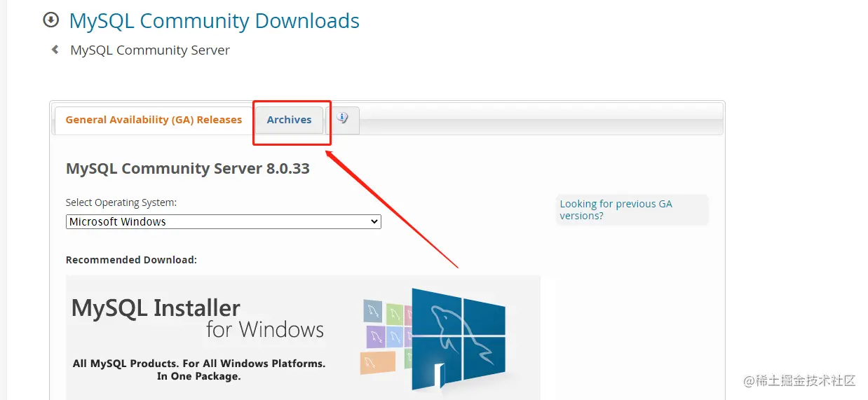The image size is (868, 400).
Task: Click the back arrow before MySQL Community Server
Action: (x=55, y=50)
